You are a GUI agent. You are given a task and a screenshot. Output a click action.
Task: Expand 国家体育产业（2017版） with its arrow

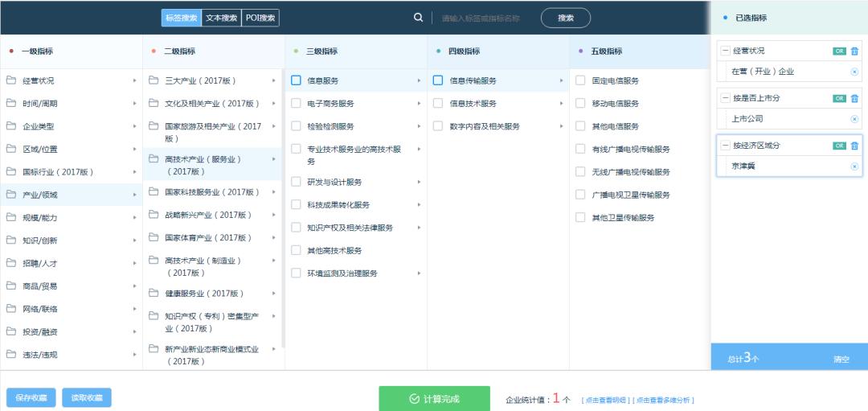click(x=273, y=237)
